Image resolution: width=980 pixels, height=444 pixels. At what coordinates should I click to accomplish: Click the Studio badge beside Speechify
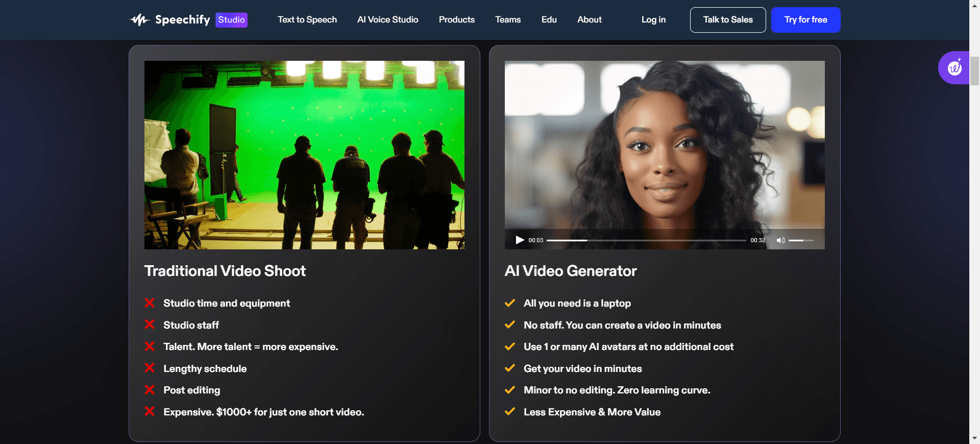(231, 20)
